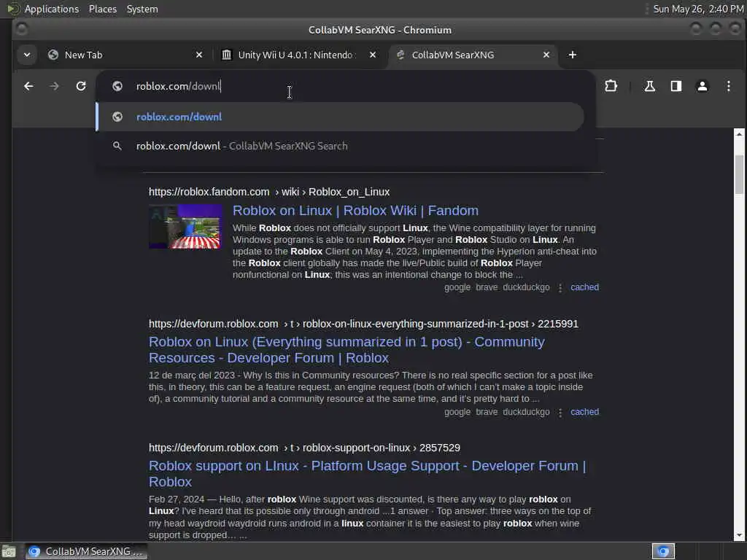The image size is (747, 560).
Task: Switch to the New Tab tab
Action: point(125,55)
